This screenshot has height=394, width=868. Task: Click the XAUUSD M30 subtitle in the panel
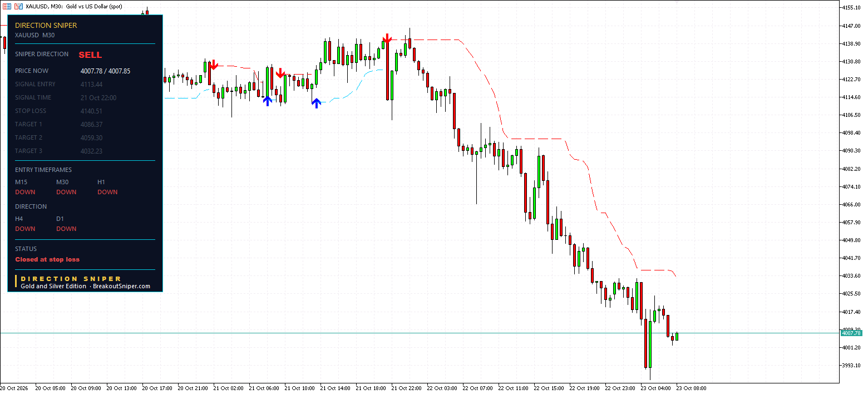tap(34, 35)
